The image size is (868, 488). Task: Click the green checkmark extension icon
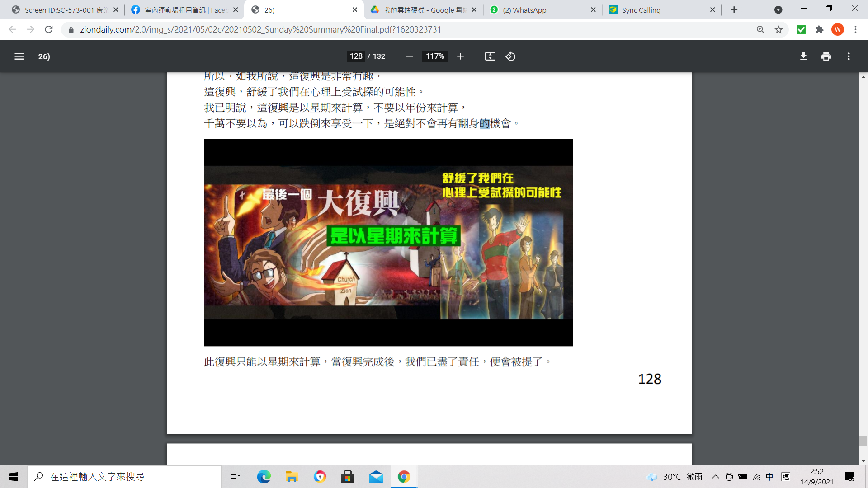[x=801, y=30]
